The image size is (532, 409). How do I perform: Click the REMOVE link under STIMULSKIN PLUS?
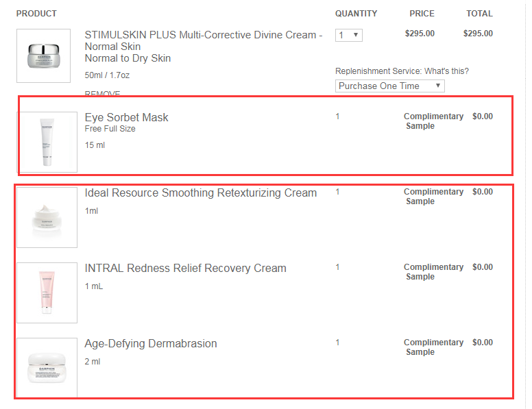coord(102,93)
